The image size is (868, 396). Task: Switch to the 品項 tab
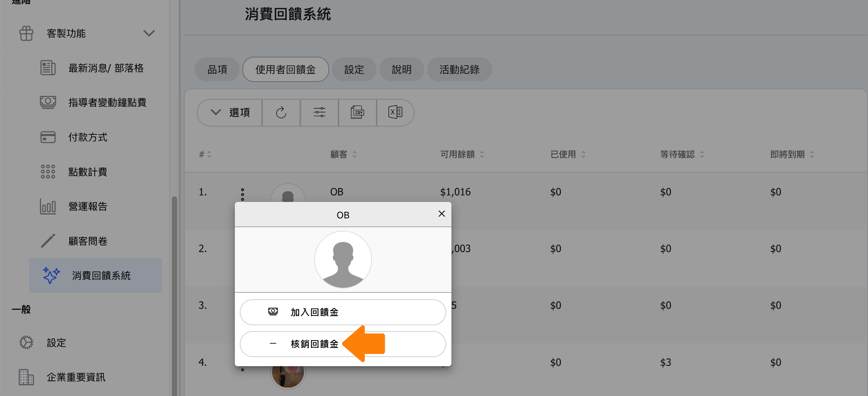217,69
